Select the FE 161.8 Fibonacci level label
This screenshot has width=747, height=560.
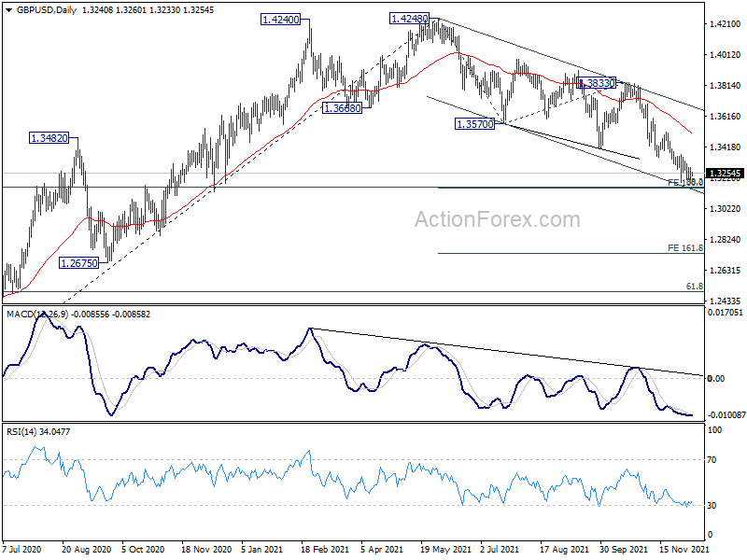685,248
